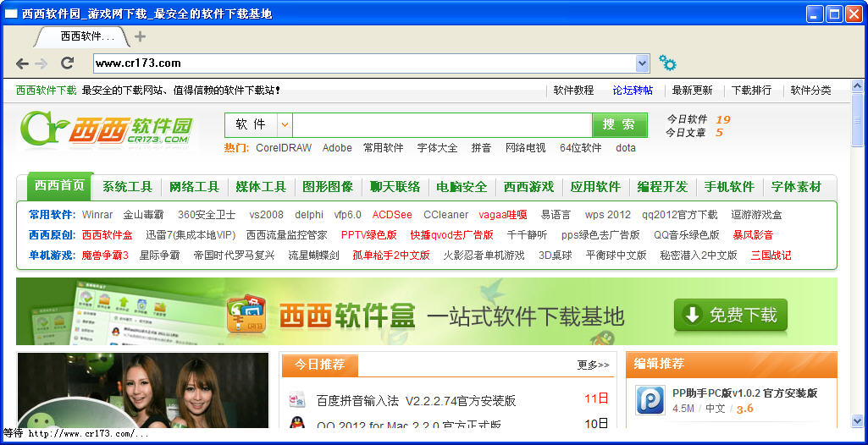Click the scrollbar down arrow

[857, 420]
